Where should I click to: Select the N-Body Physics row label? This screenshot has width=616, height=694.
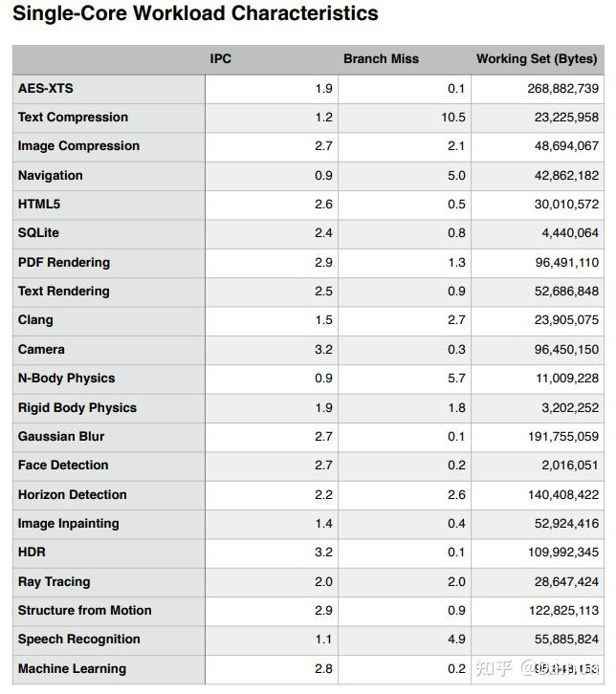click(66, 379)
